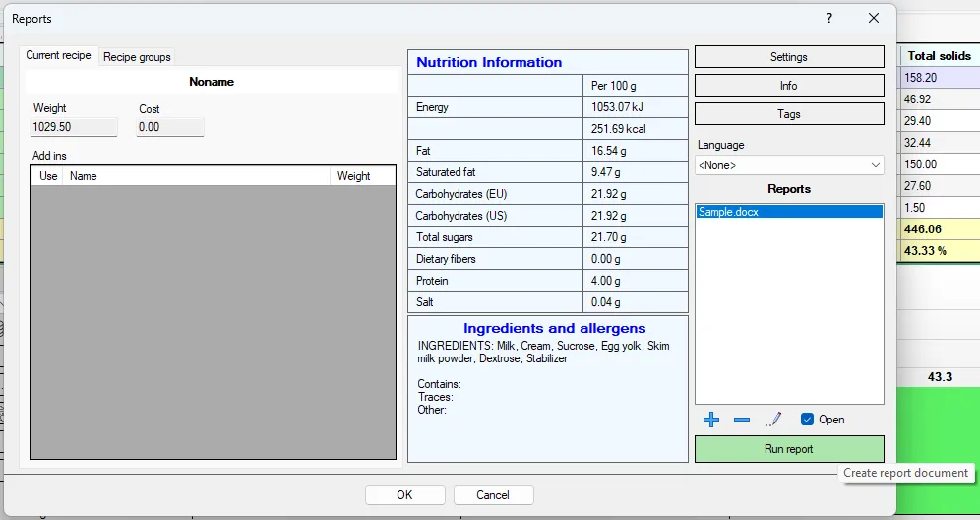Viewport: 980px width, 520px height.
Task: Add a new report with the plus icon
Action: (711, 420)
